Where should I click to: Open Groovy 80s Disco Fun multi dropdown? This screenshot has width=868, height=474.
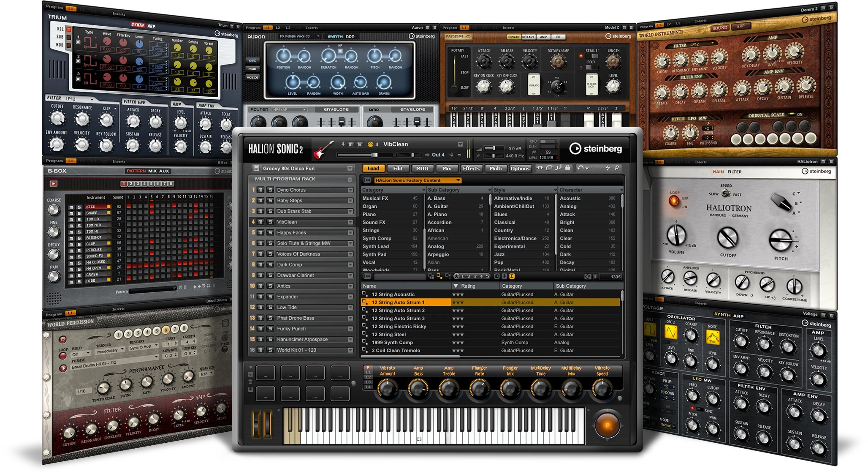pos(350,169)
